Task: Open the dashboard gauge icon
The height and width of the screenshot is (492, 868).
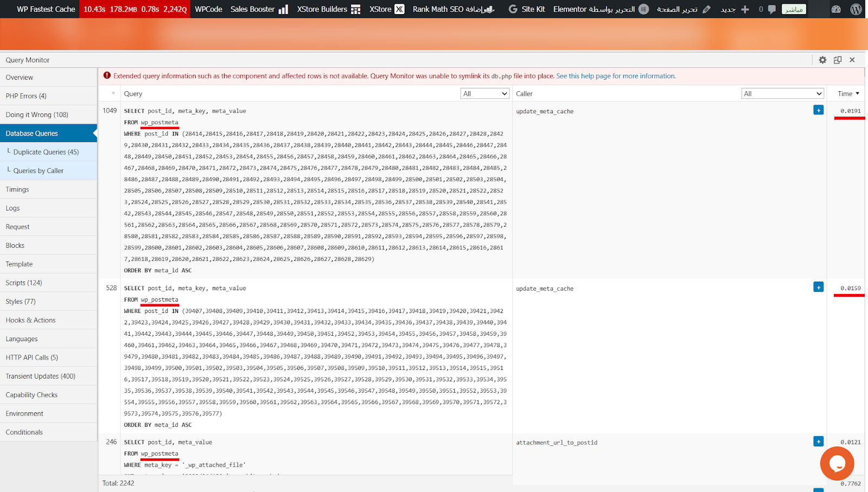Action: [836, 9]
